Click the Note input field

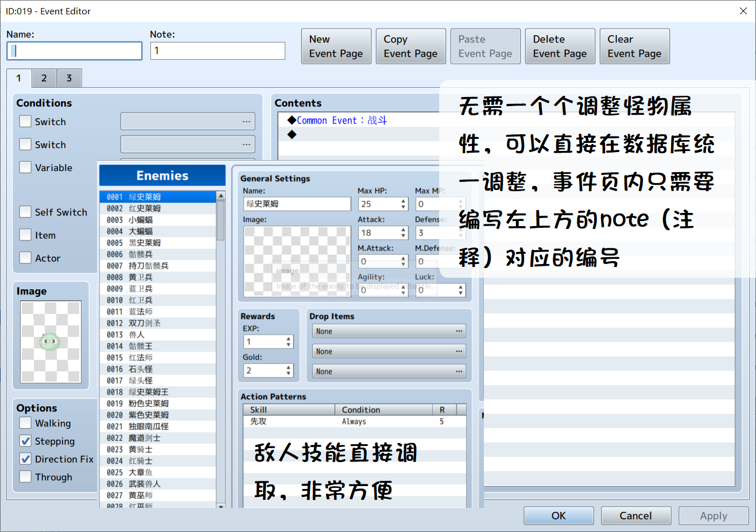click(218, 51)
